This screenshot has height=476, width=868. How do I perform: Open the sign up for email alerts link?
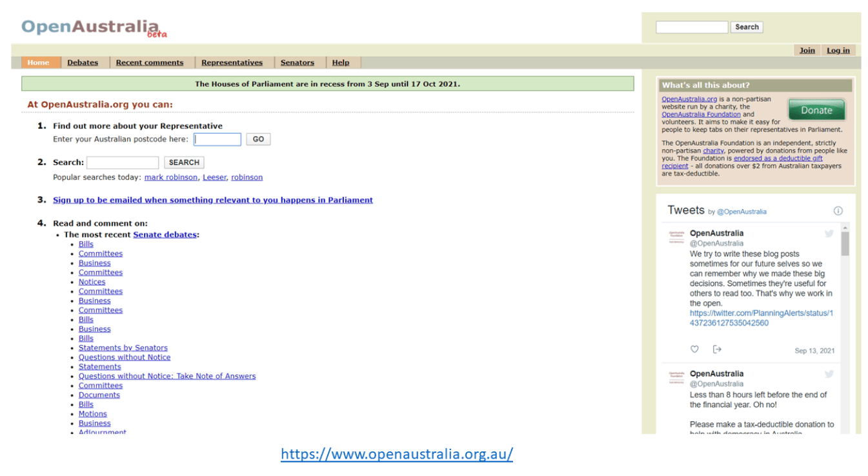click(x=213, y=200)
